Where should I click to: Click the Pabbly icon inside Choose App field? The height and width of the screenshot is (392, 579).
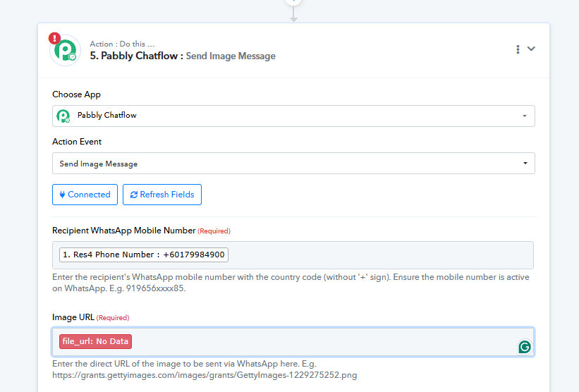coord(63,116)
